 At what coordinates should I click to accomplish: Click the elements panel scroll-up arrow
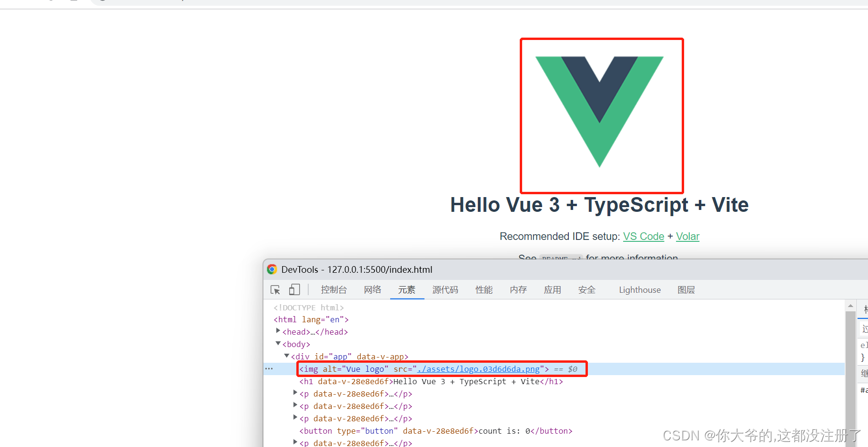850,306
